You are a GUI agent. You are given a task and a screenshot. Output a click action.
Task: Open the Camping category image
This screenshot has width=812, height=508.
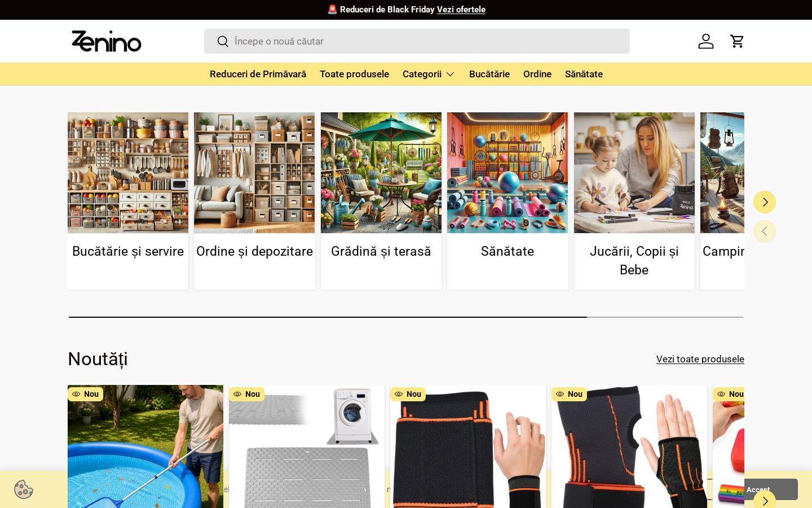[722, 173]
